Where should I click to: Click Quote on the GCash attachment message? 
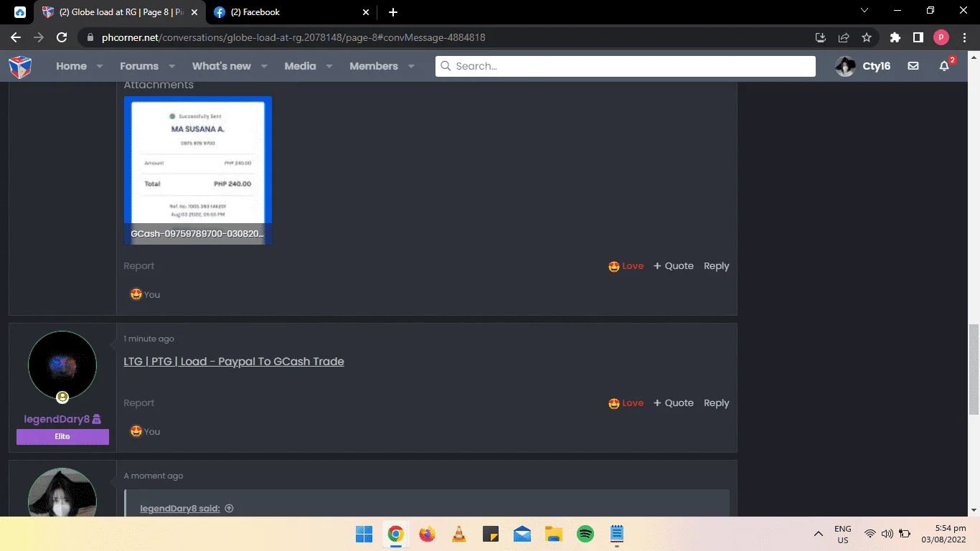(674, 266)
